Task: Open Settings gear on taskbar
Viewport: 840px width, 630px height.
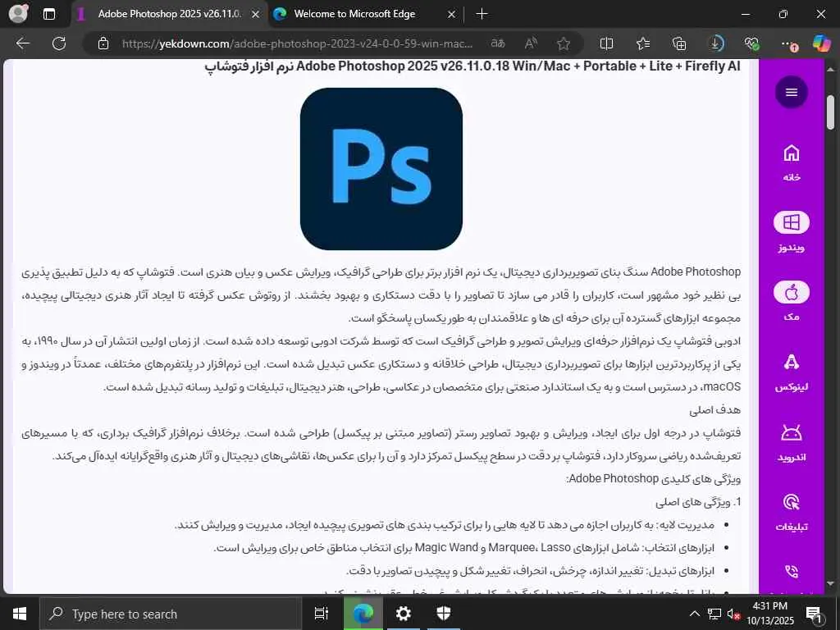Action: [x=403, y=614]
